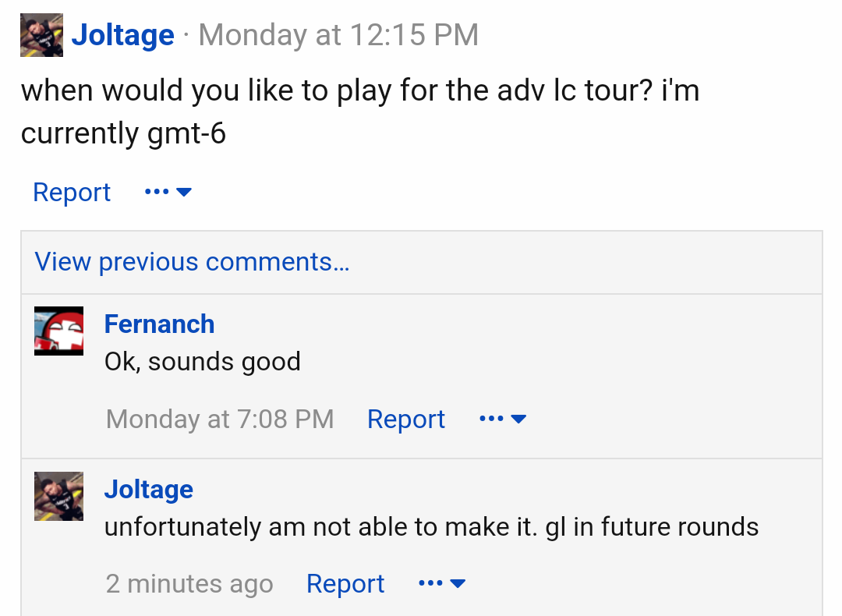
Task: Open the 'Monday at 12:15 PM' timestamp permalink
Action: pos(338,35)
